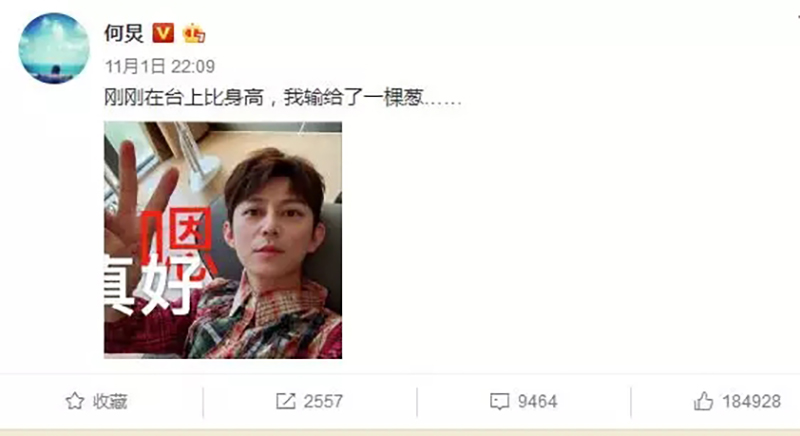Click the white 真好 overlay on photo
Screen dimensions: 800x436
153,285
